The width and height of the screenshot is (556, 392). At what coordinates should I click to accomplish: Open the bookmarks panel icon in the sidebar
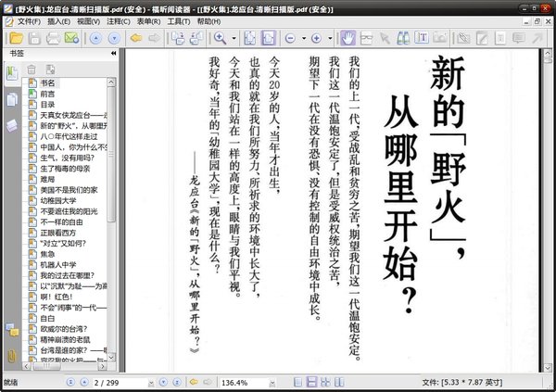click(x=12, y=73)
